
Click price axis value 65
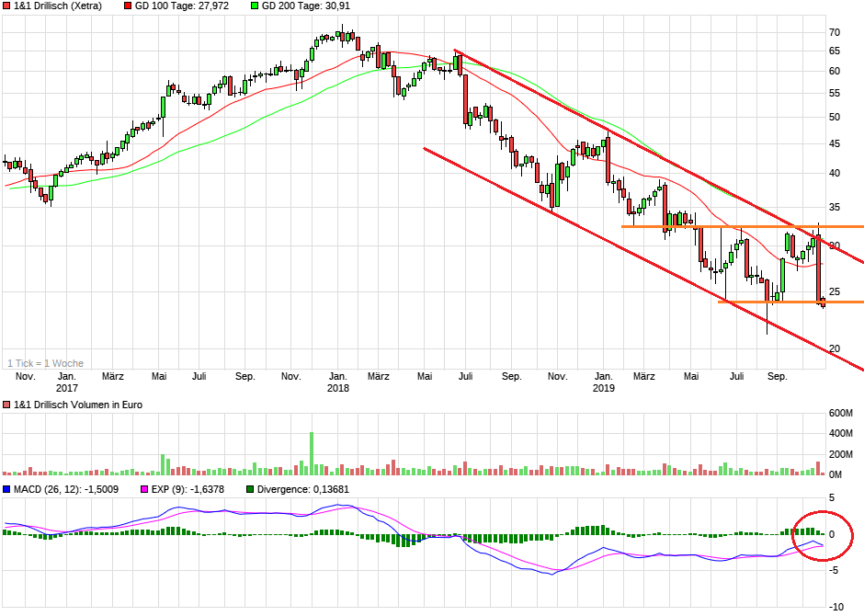click(835, 51)
